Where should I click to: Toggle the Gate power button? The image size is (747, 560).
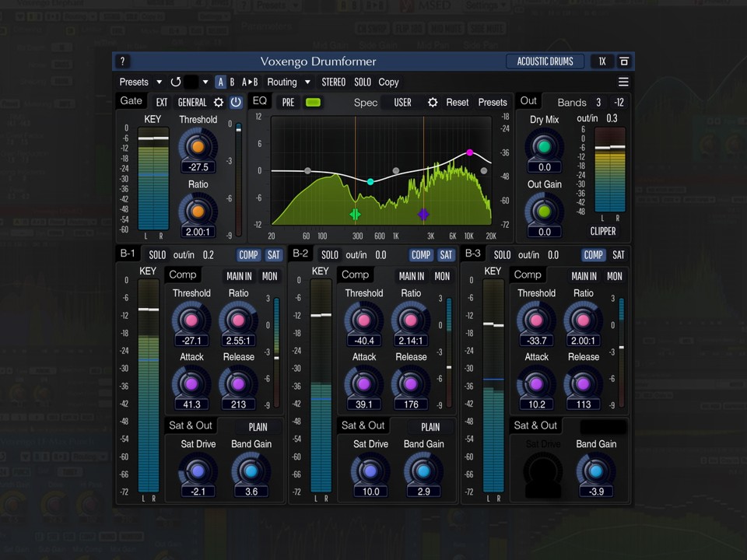(236, 103)
